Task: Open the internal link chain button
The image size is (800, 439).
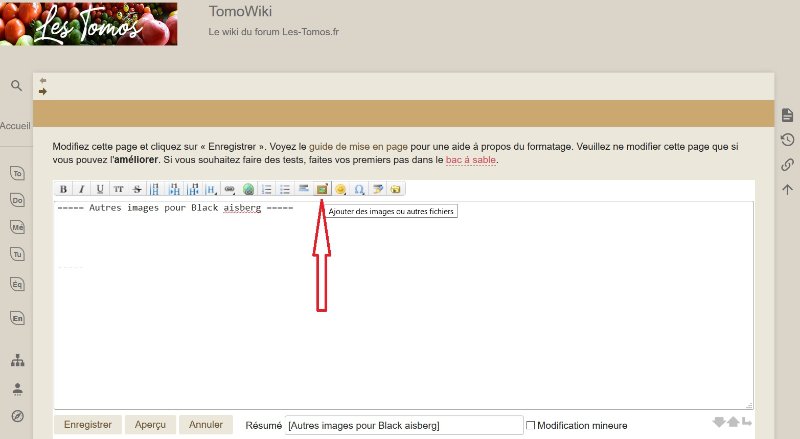Action: [230, 189]
